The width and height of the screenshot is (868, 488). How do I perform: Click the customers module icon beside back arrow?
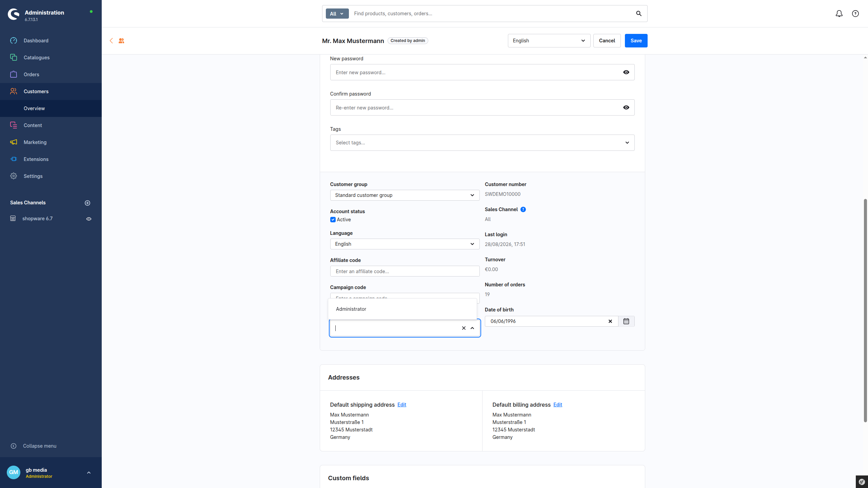tap(121, 41)
